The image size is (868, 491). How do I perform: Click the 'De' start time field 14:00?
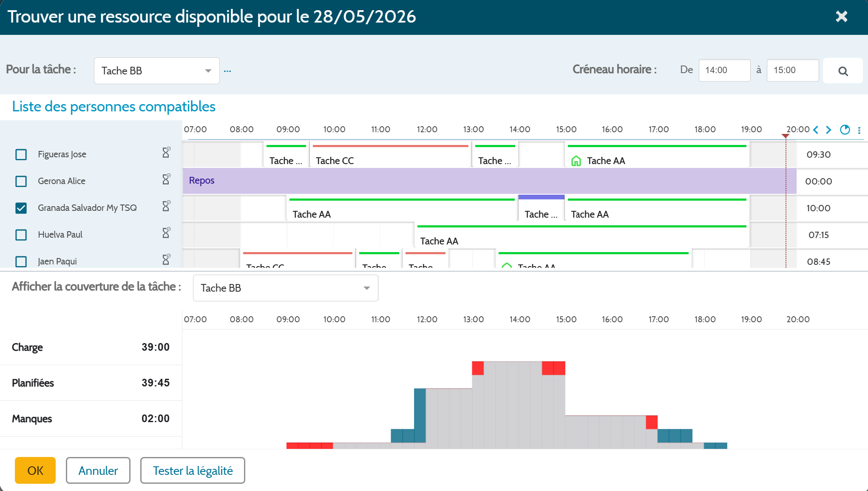(724, 70)
